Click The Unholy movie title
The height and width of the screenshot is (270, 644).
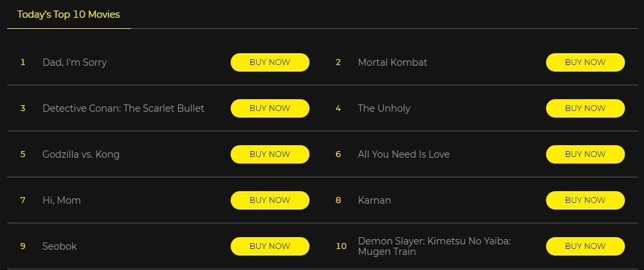pos(384,108)
